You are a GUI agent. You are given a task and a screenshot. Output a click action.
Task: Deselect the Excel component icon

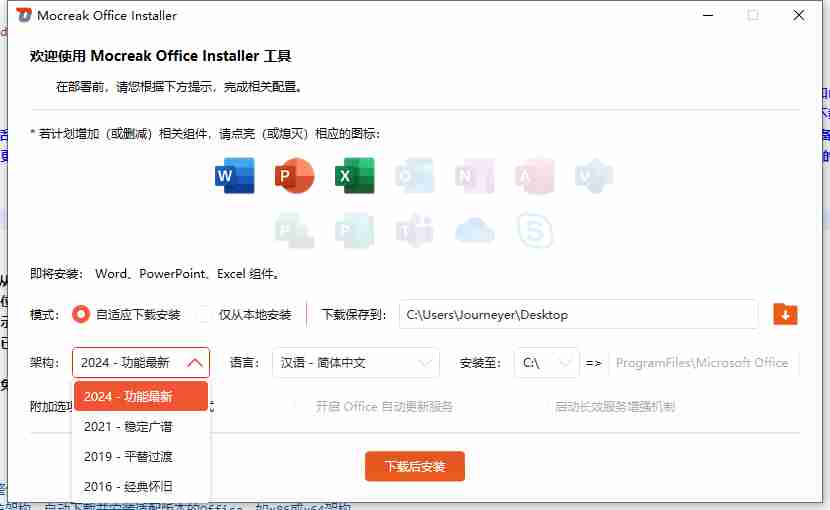click(354, 176)
